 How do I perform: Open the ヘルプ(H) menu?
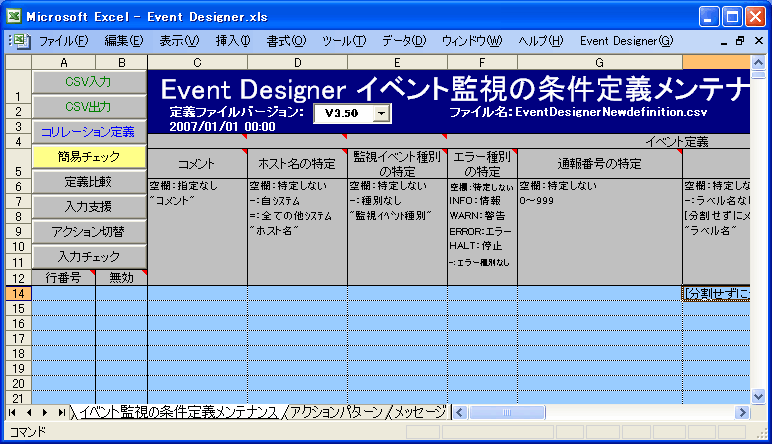click(541, 41)
